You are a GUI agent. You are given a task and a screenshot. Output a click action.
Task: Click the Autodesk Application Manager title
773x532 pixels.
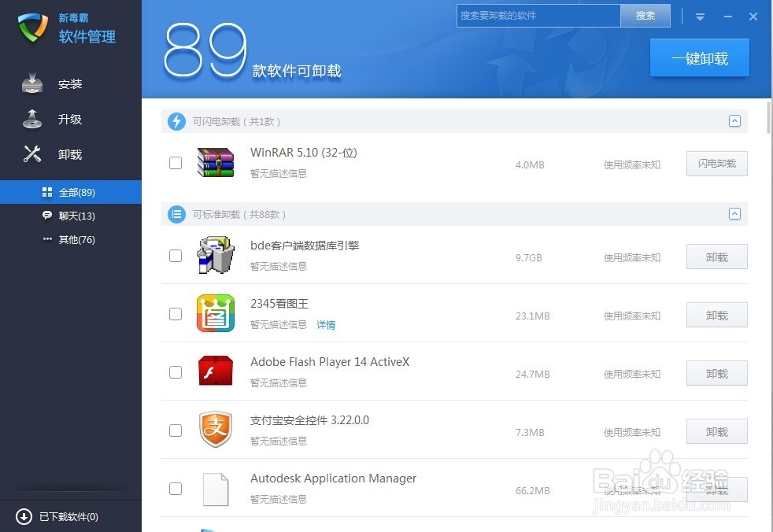[x=333, y=478]
